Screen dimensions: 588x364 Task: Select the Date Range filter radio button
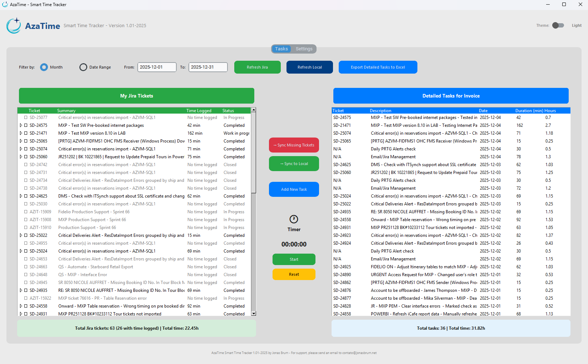pos(83,67)
